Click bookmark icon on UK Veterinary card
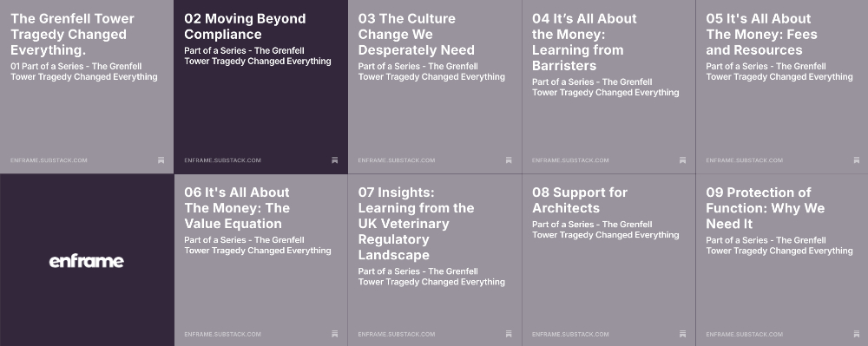Viewport: 868px width, 346px height. pos(509,334)
